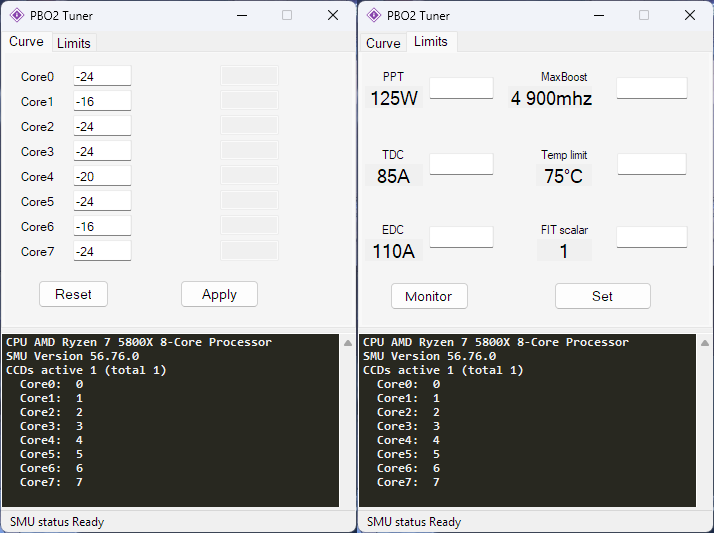The height and width of the screenshot is (533, 714).
Task: Focus the FIT scalar input field
Action: tap(651, 237)
